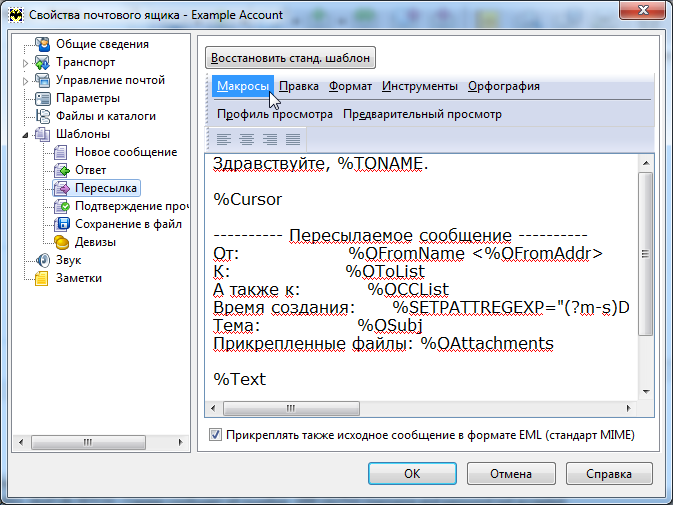Click the Transport (Транспорт) tree icon
Viewport: 673px width, 505px height.
(x=42, y=62)
